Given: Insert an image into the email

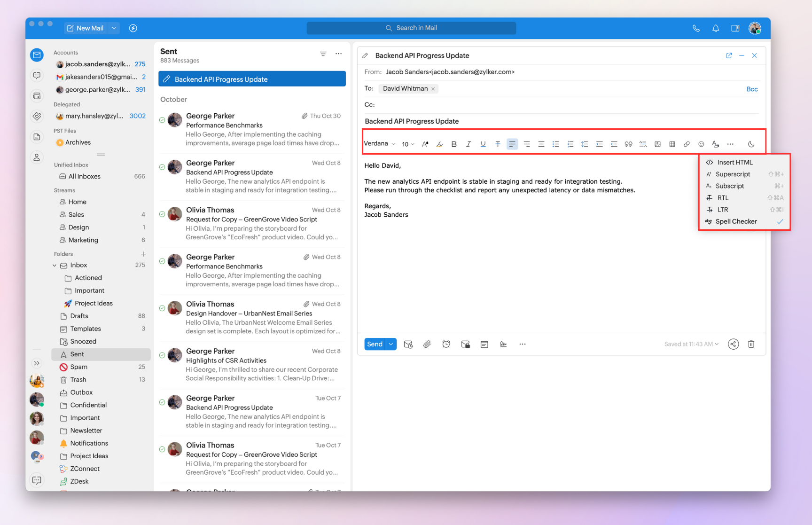Looking at the screenshot, I should click(x=658, y=144).
